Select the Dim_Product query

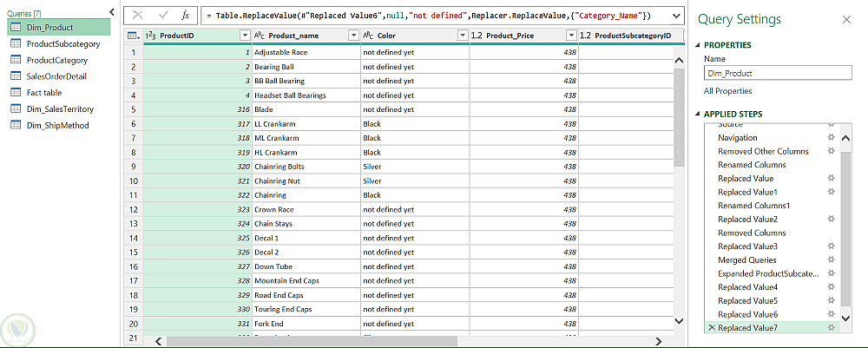pyautogui.click(x=59, y=27)
